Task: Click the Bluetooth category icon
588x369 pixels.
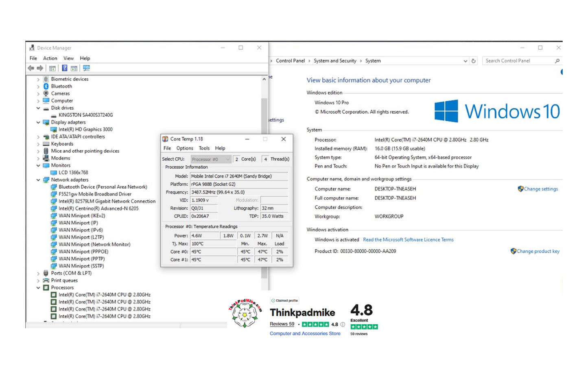Action: (x=46, y=86)
